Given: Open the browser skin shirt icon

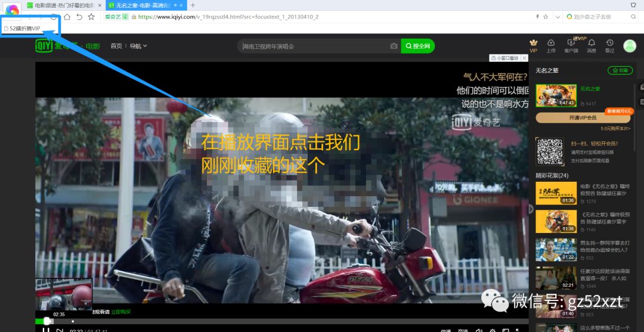Looking at the screenshot, I should [634, 5].
